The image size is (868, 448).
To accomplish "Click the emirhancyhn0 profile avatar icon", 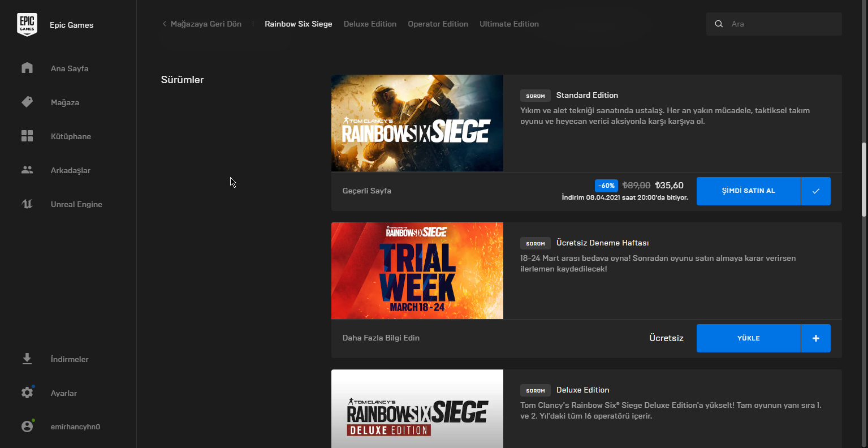I will click(x=27, y=427).
